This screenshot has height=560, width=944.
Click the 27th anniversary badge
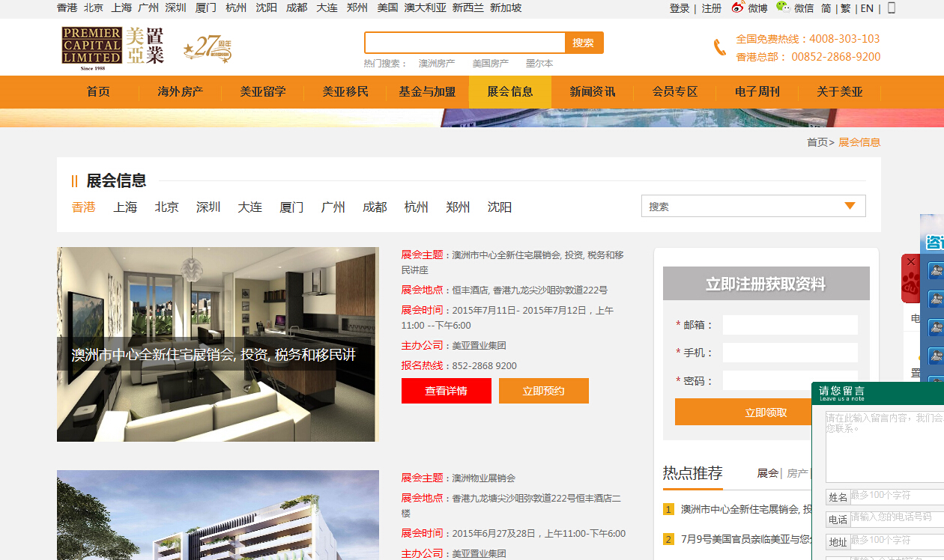(x=208, y=49)
